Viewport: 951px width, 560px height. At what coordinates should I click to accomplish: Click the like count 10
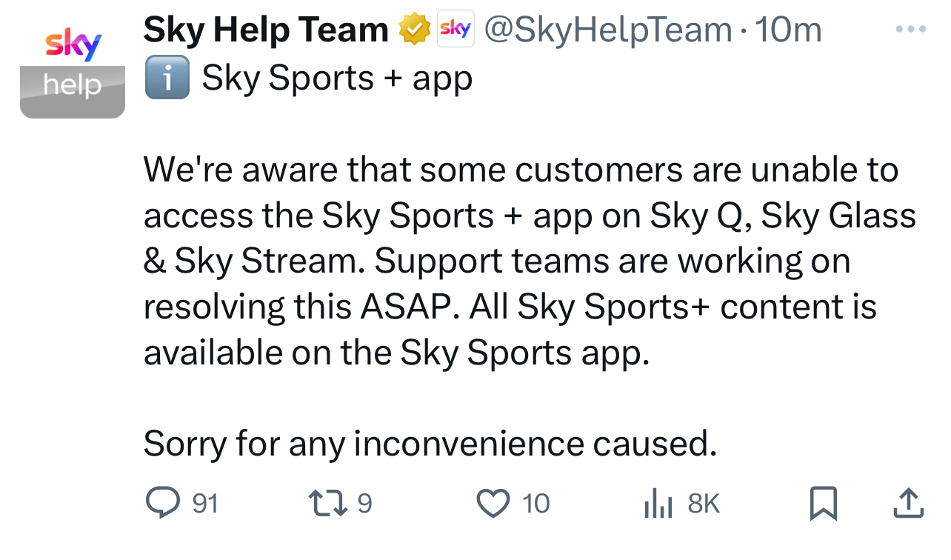coord(535,504)
